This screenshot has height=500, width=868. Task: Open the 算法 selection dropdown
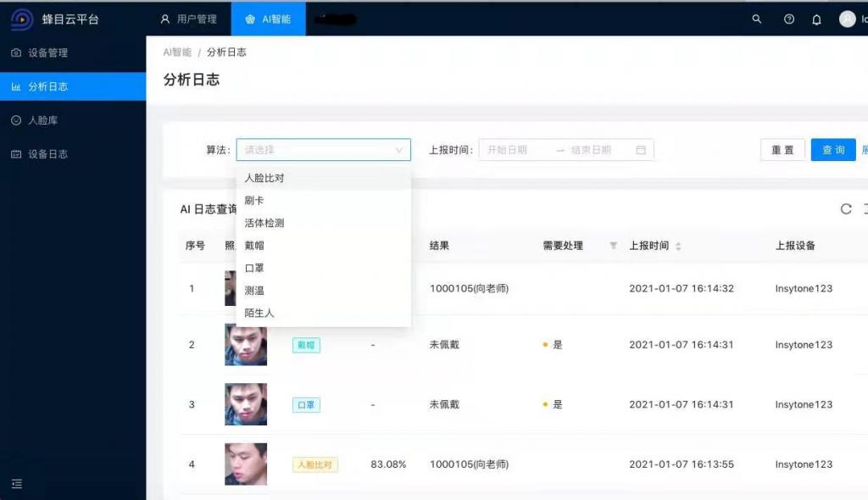(322, 149)
